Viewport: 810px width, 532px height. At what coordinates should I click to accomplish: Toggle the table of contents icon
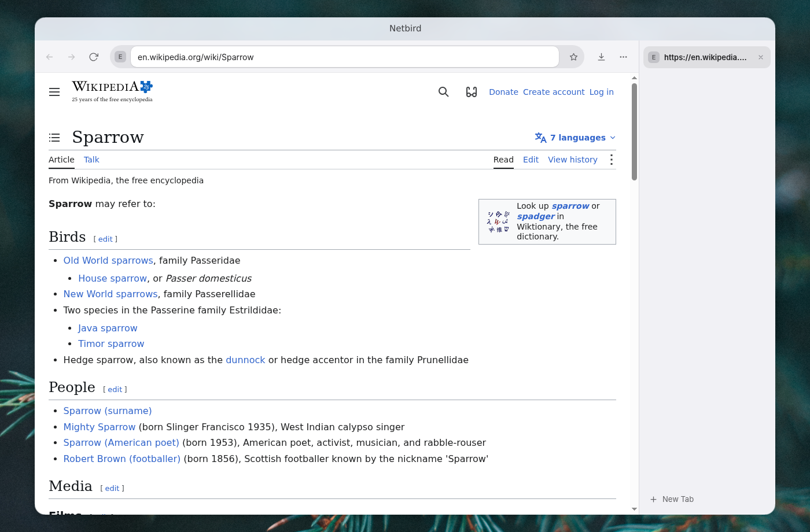(54, 138)
